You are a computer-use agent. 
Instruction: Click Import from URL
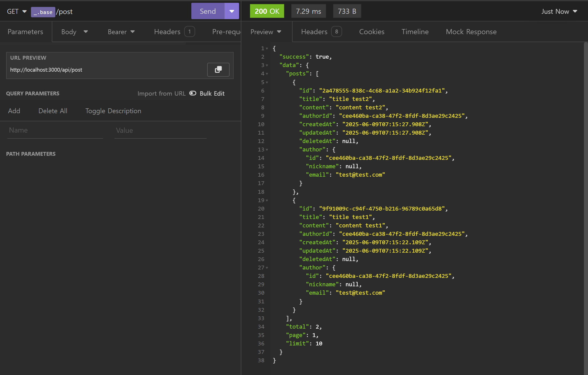pos(161,94)
